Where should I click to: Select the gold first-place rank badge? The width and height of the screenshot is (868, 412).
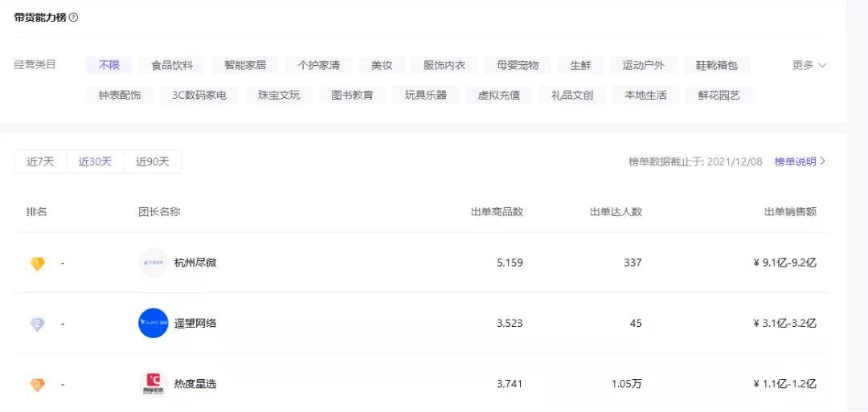[x=38, y=263]
